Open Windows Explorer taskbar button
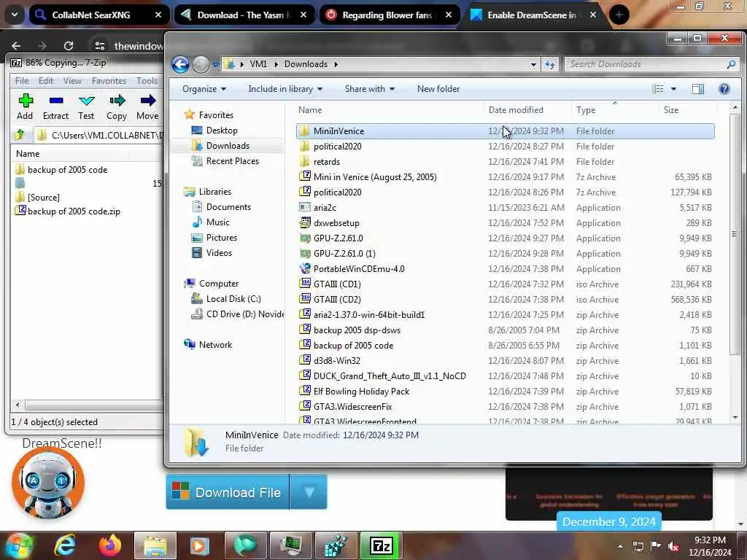This screenshot has width=747, height=560. point(155,545)
